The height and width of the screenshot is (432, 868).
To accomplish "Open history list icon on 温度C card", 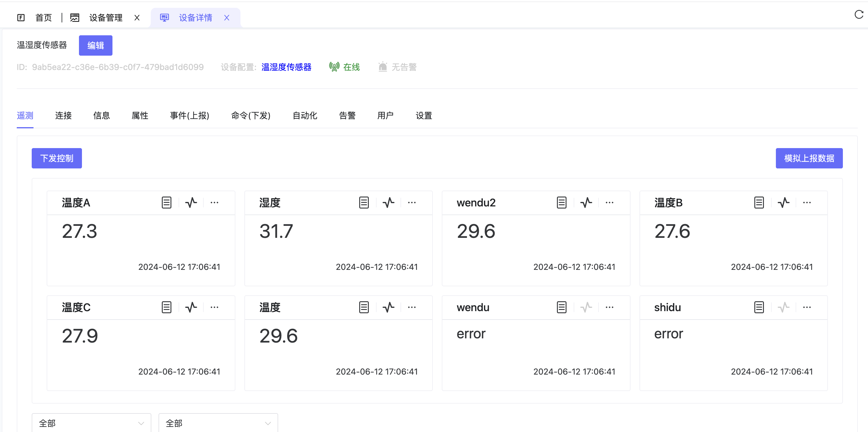I will point(167,307).
